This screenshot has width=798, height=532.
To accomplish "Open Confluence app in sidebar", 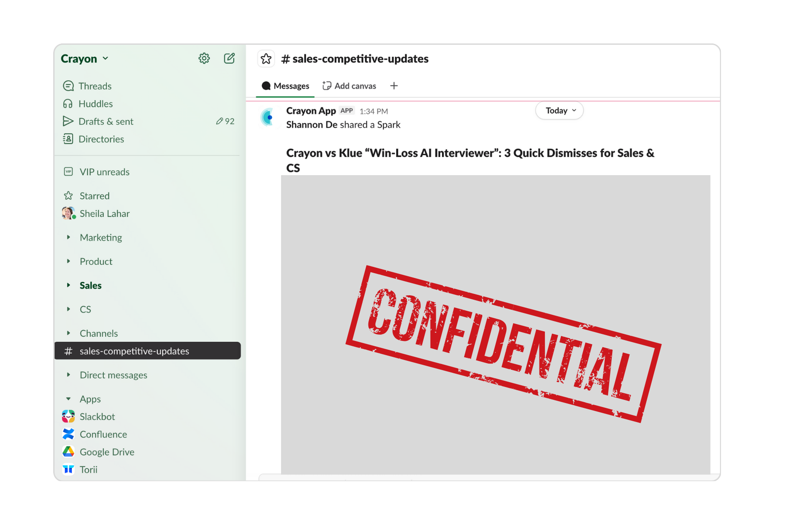I will [x=103, y=434].
